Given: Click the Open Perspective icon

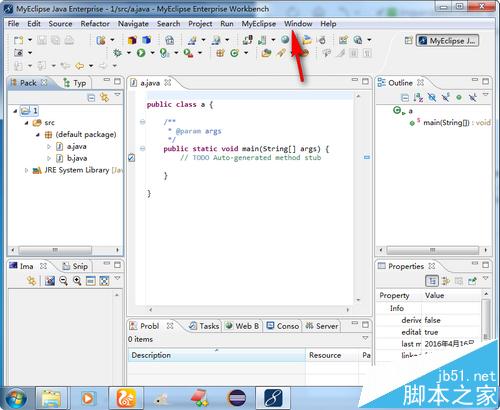Looking at the screenshot, I should point(408,41).
